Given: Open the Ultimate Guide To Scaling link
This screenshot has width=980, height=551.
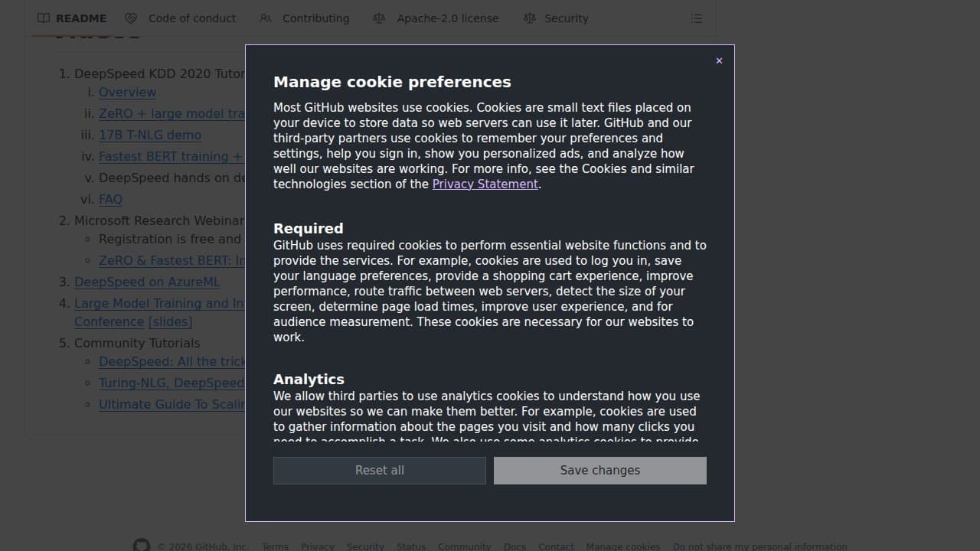Looking at the screenshot, I should point(171,405).
